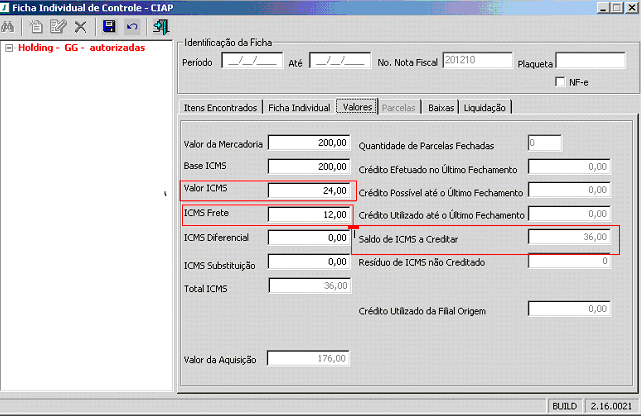The image size is (641, 416).
Task: Click the BUILD status bar label
Action: pyautogui.click(x=565, y=406)
